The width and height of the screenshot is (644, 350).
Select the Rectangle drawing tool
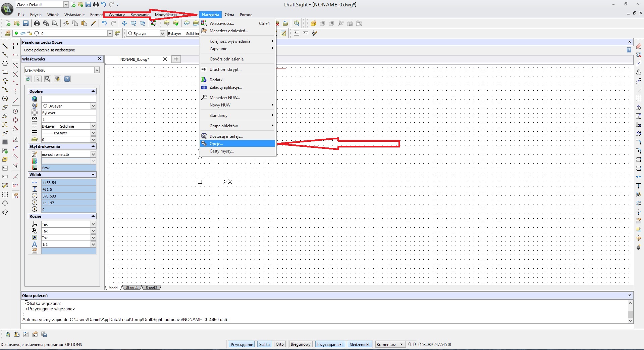pos(5,72)
